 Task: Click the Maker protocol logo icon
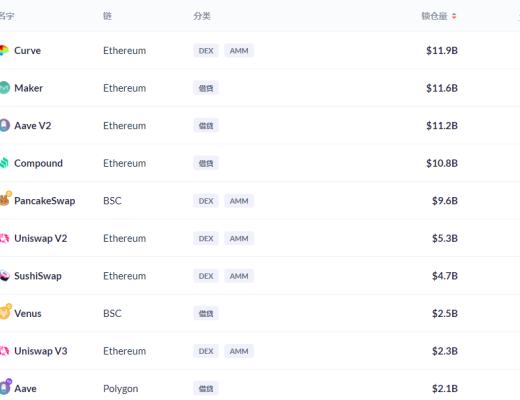[x=5, y=88]
